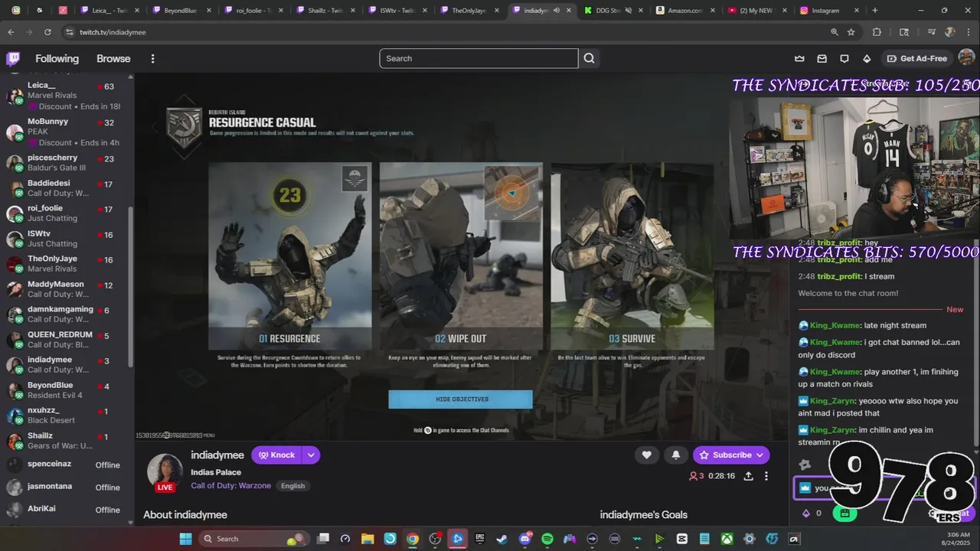The width and height of the screenshot is (980, 551).
Task: Open Prime loot crown icon
Action: coord(799,59)
